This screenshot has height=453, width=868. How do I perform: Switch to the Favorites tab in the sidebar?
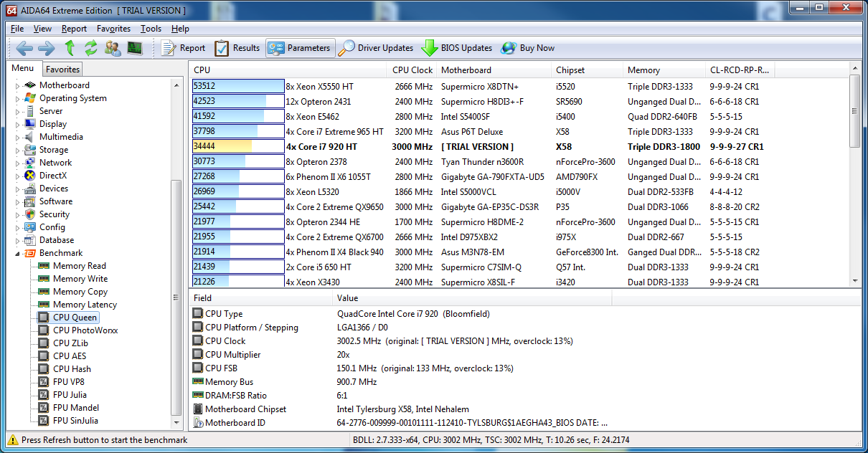coord(62,70)
